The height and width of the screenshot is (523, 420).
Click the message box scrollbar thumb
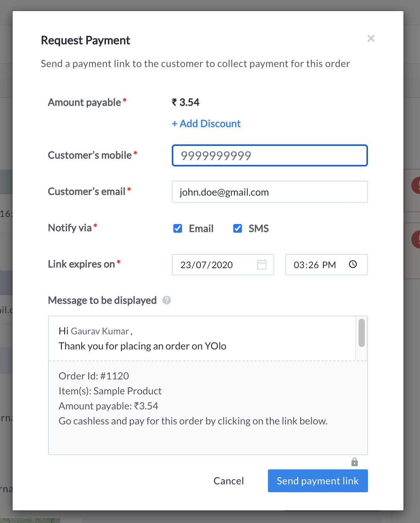pyautogui.click(x=362, y=333)
